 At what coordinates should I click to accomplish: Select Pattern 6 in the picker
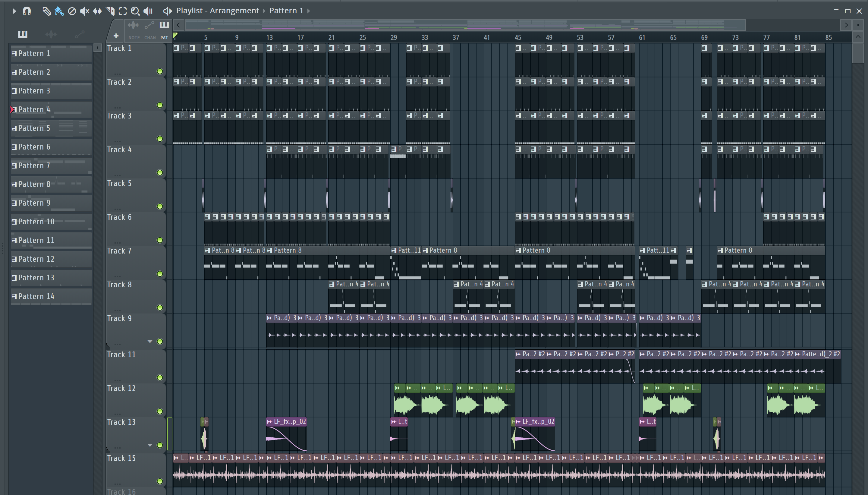(51, 147)
